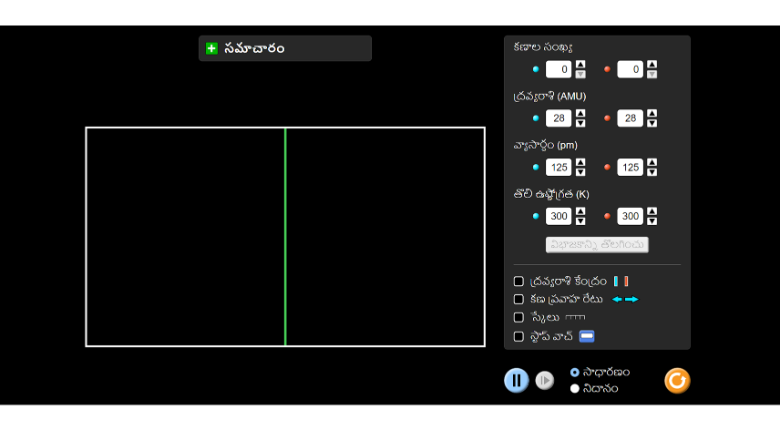This screenshot has height=430, width=780.
Task: Increase the blue particle radius (pm)
Action: (581, 163)
